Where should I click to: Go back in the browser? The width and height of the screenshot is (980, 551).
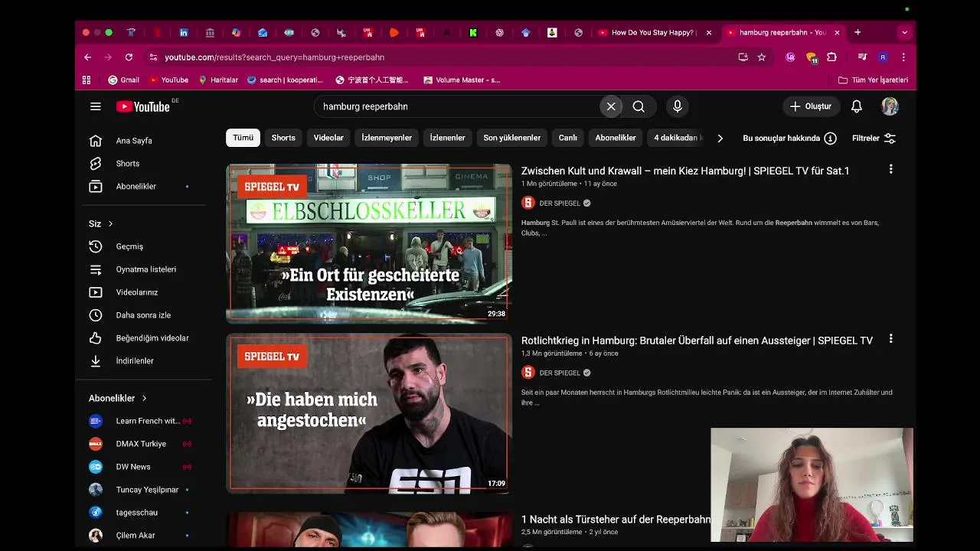tap(87, 57)
